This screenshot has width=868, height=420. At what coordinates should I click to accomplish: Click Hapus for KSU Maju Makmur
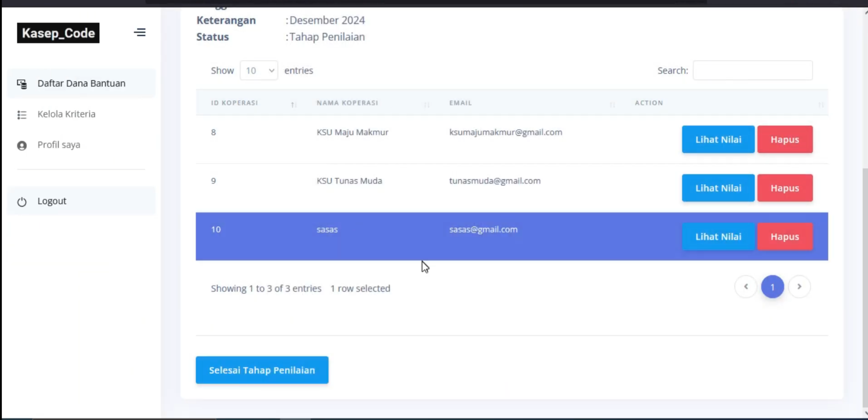[x=785, y=139]
